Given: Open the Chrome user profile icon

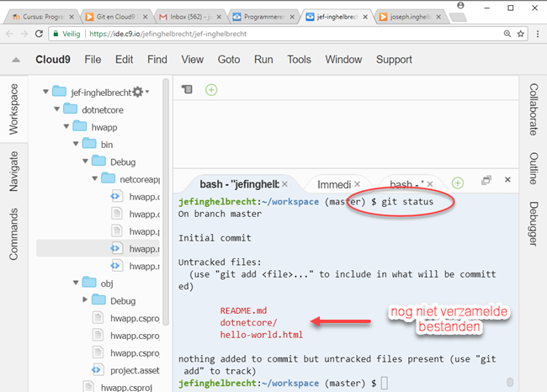Looking at the screenshot, I should [460, 5].
